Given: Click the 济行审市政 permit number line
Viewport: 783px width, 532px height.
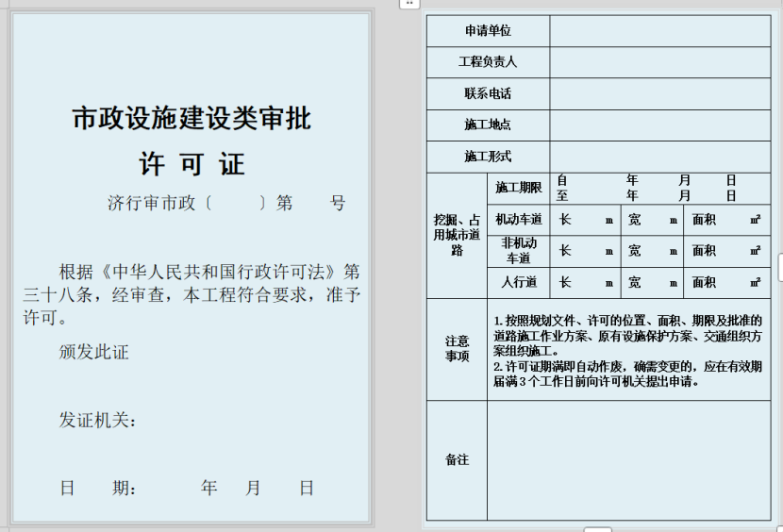Looking at the screenshot, I should pyautogui.click(x=226, y=203).
